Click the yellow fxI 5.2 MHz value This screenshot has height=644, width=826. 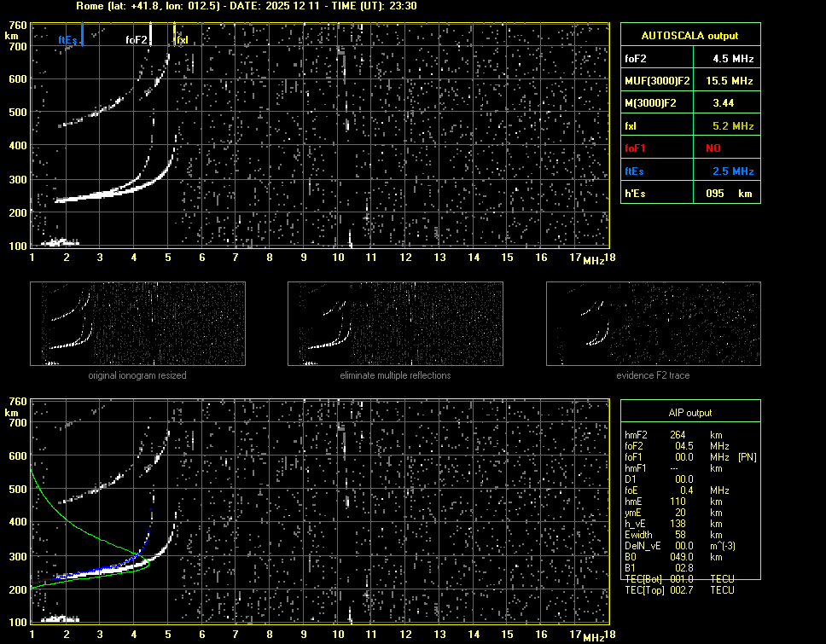tap(733, 125)
